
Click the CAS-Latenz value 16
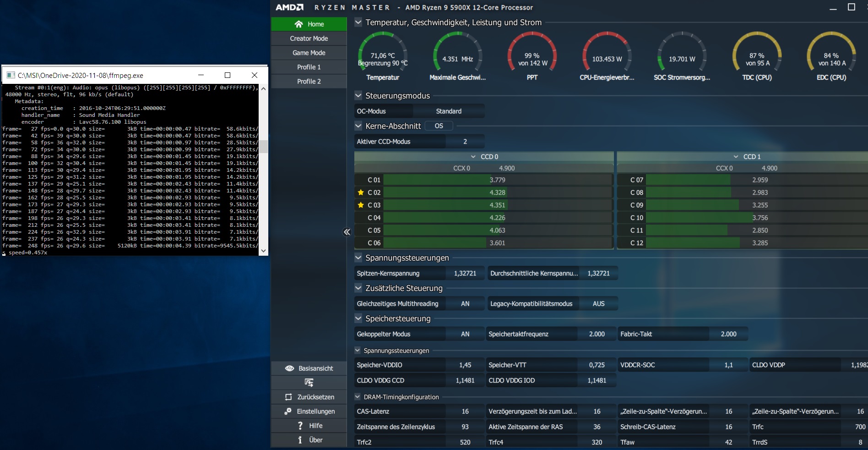(465, 412)
